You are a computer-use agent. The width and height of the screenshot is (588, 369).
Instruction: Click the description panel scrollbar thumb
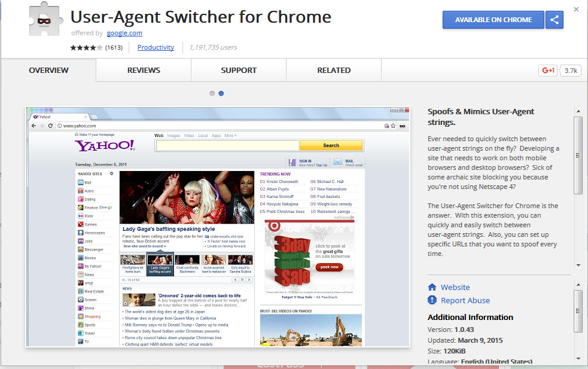[x=578, y=155]
